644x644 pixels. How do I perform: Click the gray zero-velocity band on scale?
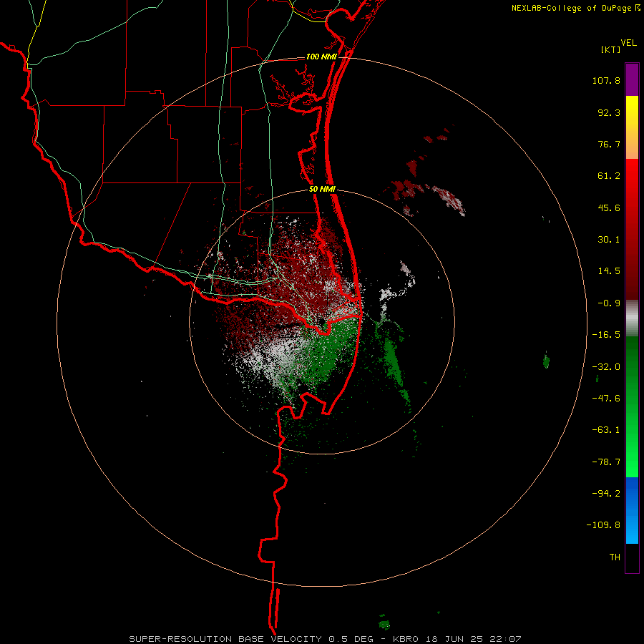point(632,318)
